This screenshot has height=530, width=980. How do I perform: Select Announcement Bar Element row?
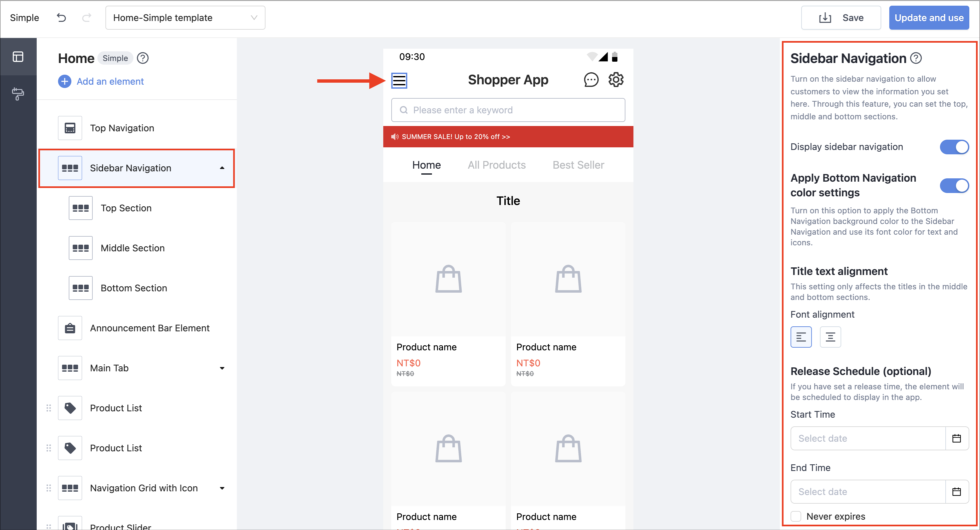click(137, 328)
